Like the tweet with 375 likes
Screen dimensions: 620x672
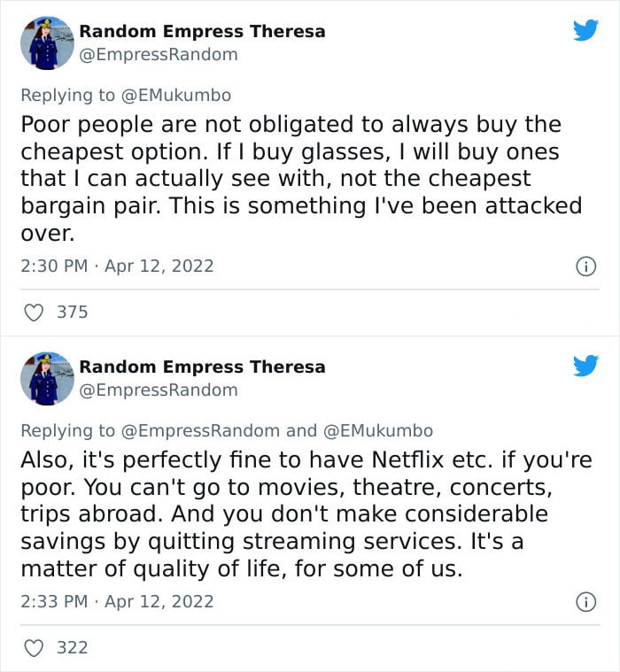pos(34,313)
